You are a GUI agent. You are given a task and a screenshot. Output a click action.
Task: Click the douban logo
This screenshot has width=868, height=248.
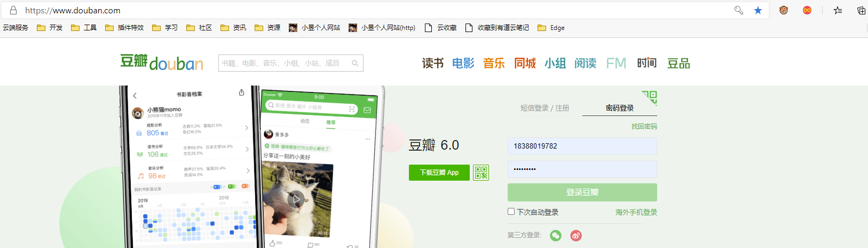pyautogui.click(x=161, y=63)
